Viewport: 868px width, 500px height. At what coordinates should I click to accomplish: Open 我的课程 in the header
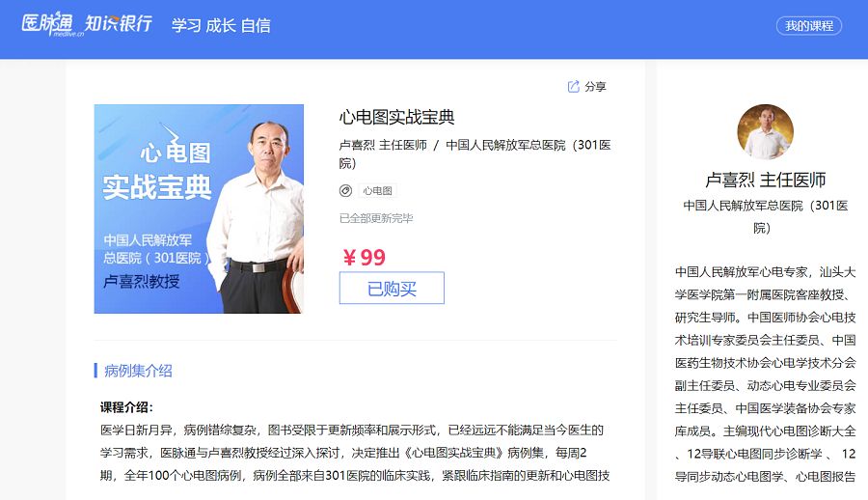(809, 25)
